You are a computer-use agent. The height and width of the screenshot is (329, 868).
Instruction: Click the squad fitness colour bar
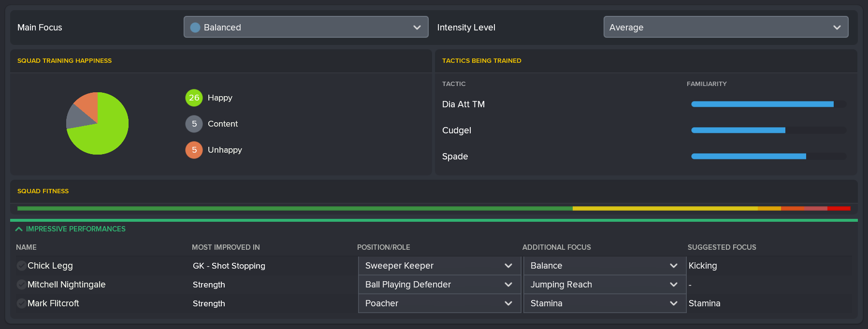point(434,209)
